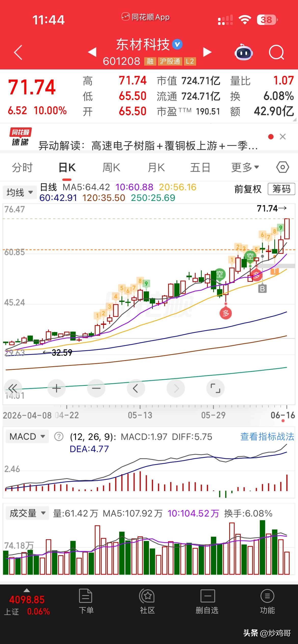
Task: Tap the L2 level tag
Action: tap(190, 61)
